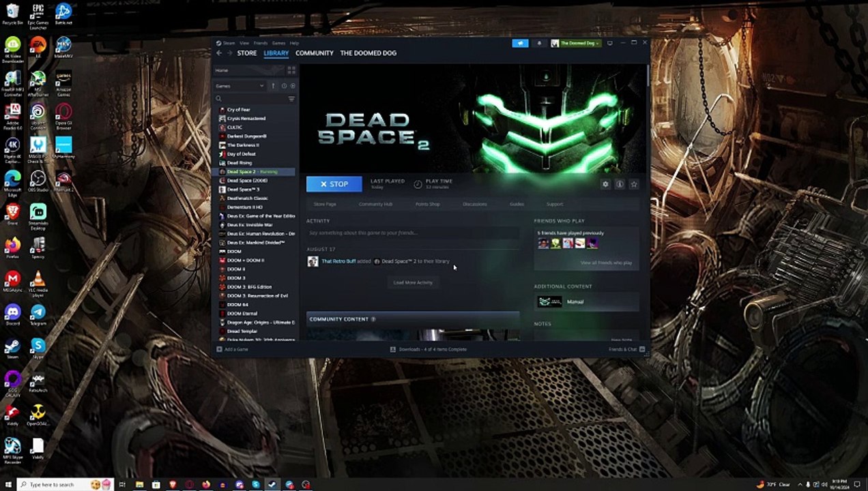Enter Big Picture mode icon
Image resolution: width=868 pixels, height=491 pixels.
coord(609,43)
